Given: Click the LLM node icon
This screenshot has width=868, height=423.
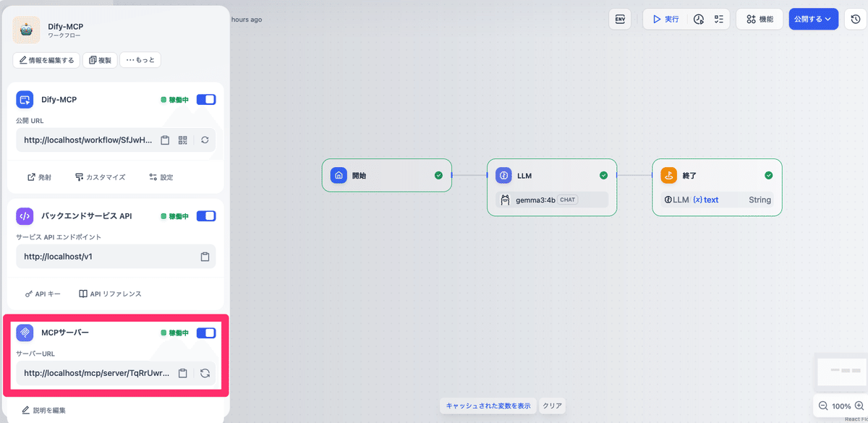Looking at the screenshot, I should 503,175.
